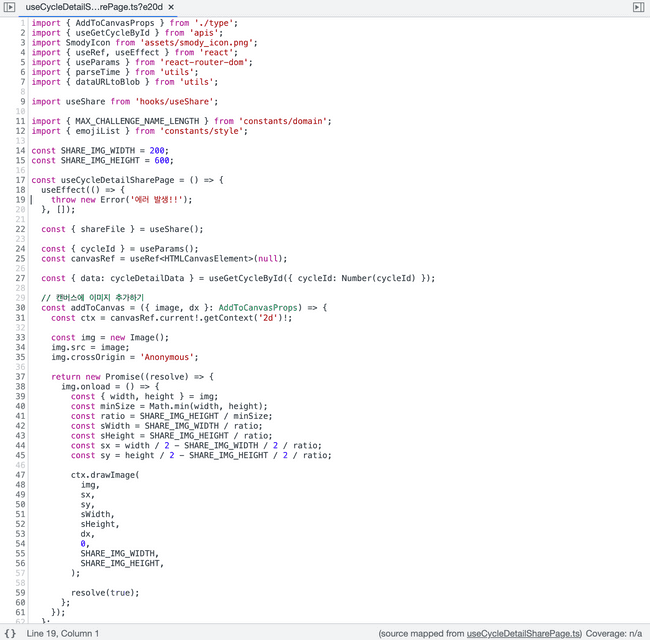Image resolution: width=650 pixels, height=640 pixels.
Task: Click the resolve(true); statement
Action: [105, 592]
